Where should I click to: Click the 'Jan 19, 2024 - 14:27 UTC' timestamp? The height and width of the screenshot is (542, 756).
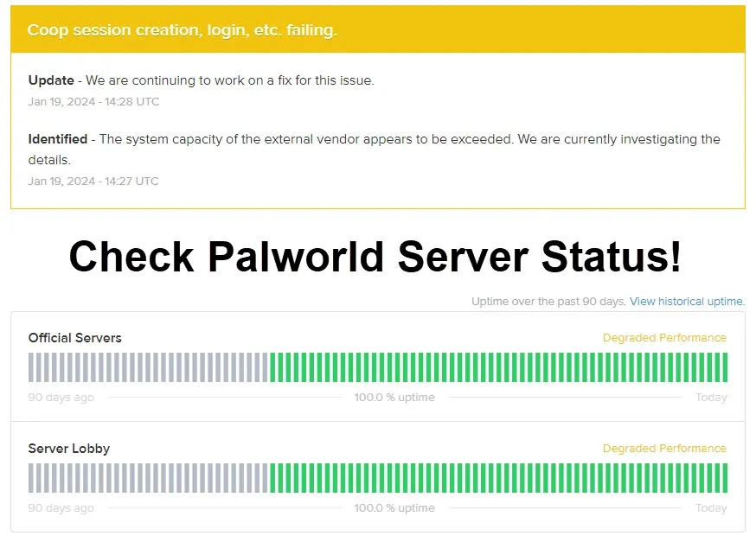coord(93,182)
